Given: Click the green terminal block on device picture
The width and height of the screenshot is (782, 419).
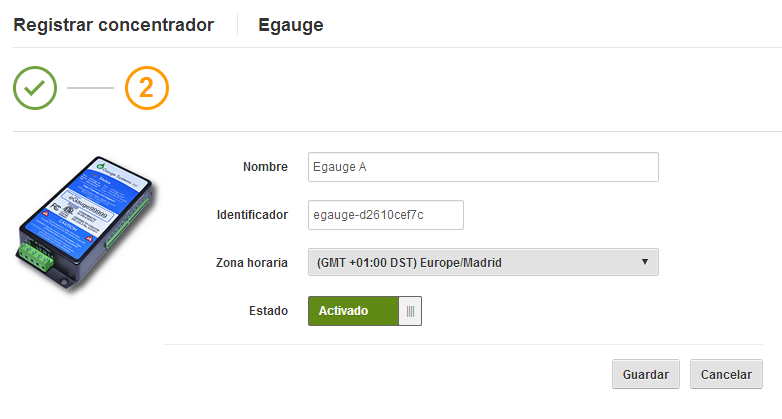Looking at the screenshot, I should (36, 256).
